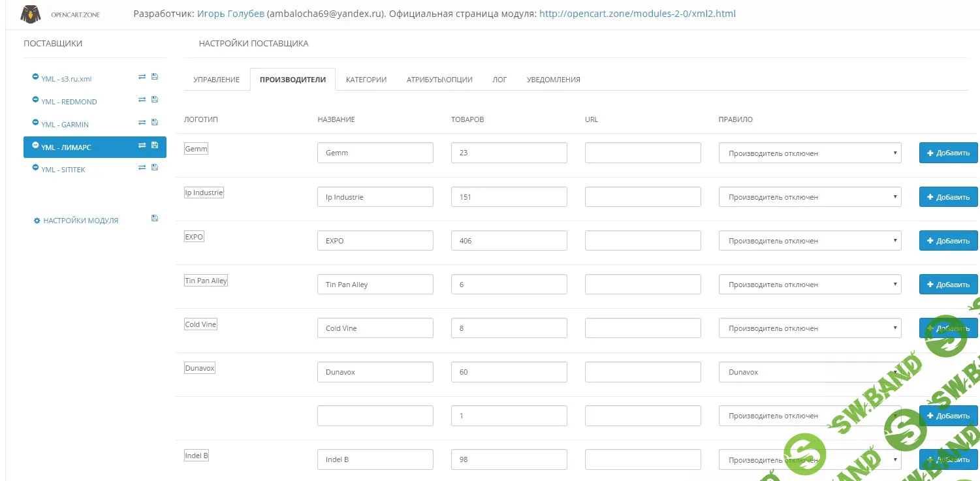Screen dimensions: 980x481
Task: Click the sync arrows icon for YML - REDMOND
Action: (142, 99)
